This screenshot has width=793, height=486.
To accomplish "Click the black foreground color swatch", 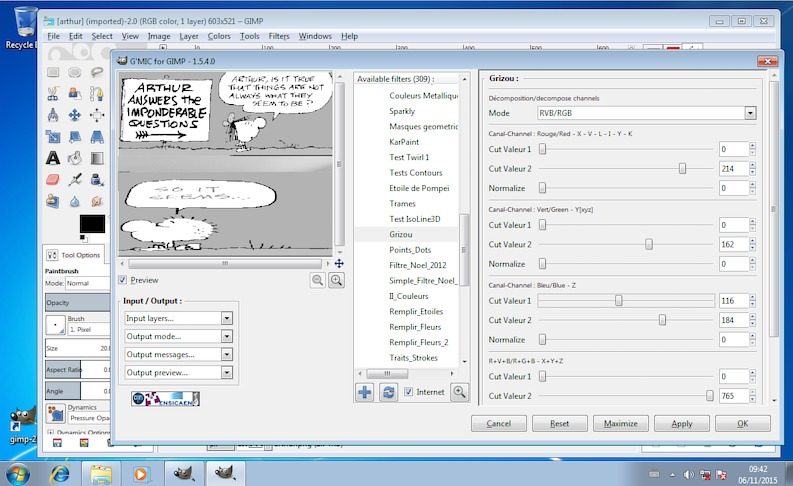I will [92, 224].
